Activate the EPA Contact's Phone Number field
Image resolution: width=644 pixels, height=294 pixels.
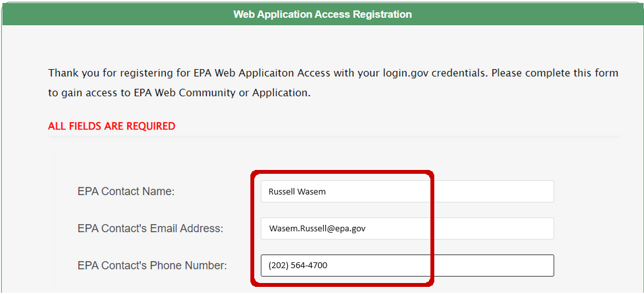(x=407, y=265)
